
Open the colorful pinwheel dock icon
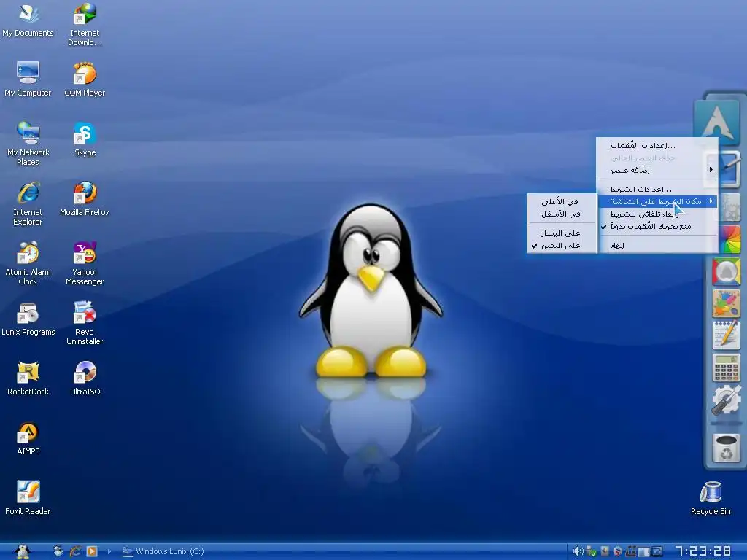(729, 239)
